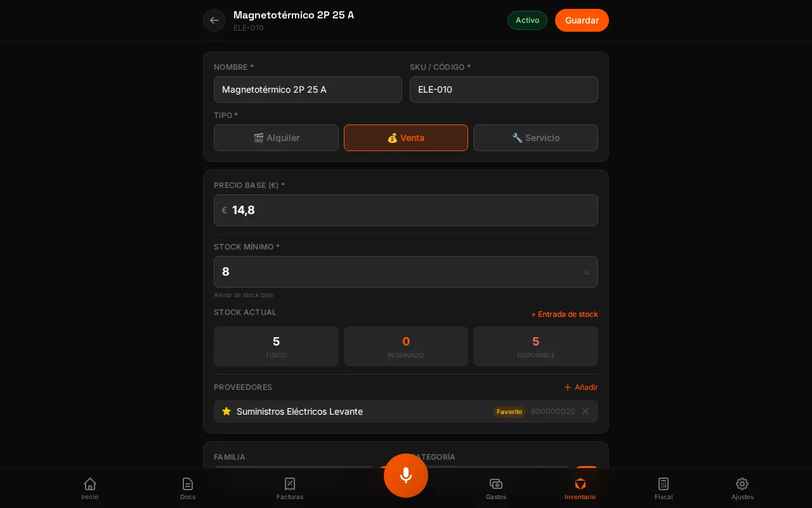Image resolution: width=812 pixels, height=508 pixels.
Task: Click the 'Alerta de stock bajo' hint
Action: pos(244,295)
